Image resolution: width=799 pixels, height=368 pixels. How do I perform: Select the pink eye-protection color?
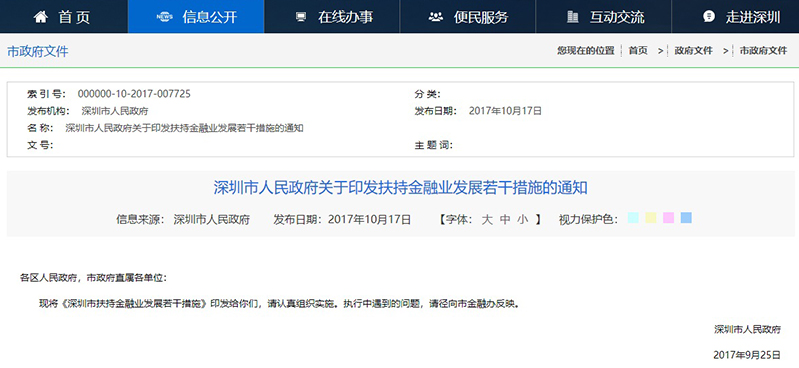[669, 218]
